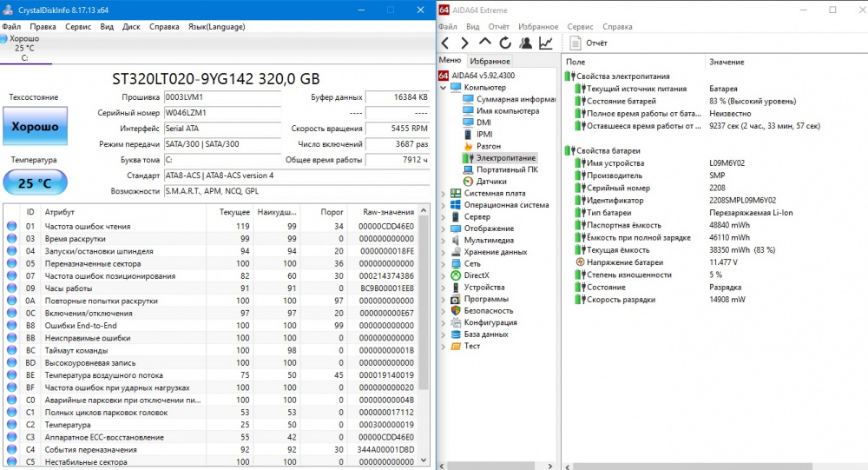The width and height of the screenshot is (868, 470).
Task: Open CrystalDiskInfo Сервис menu
Action: 78,27
